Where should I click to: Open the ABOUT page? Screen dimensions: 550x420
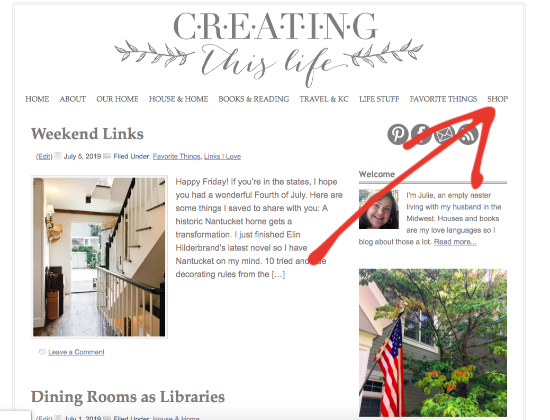click(x=73, y=99)
